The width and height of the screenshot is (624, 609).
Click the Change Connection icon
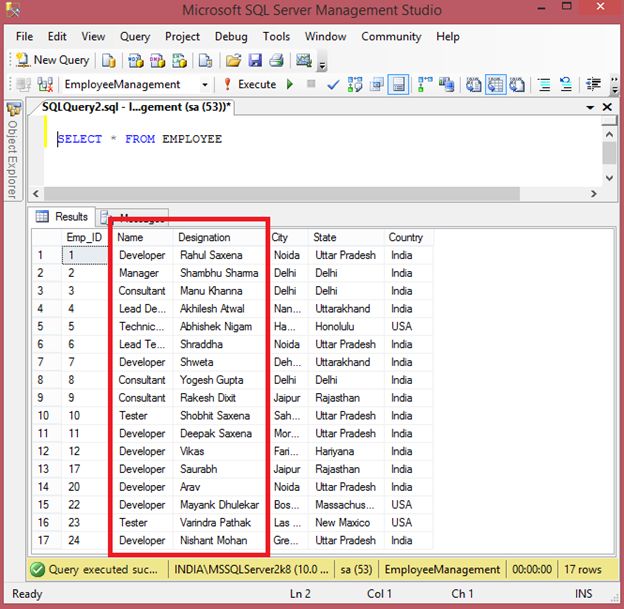pyautogui.click(x=45, y=85)
